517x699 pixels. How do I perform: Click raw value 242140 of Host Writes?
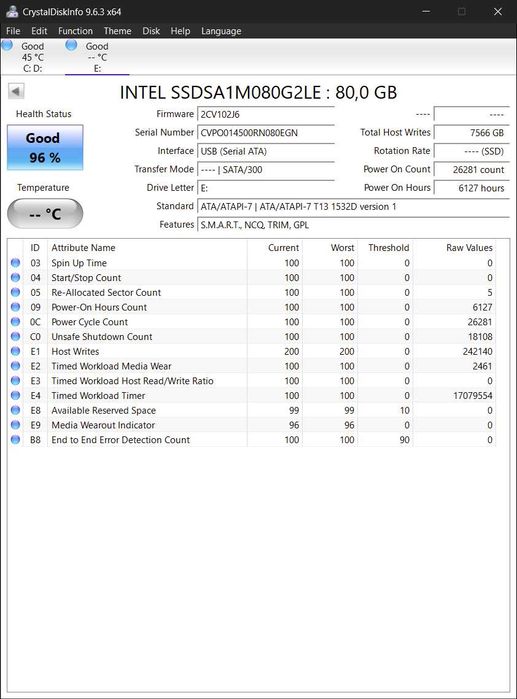pos(477,351)
